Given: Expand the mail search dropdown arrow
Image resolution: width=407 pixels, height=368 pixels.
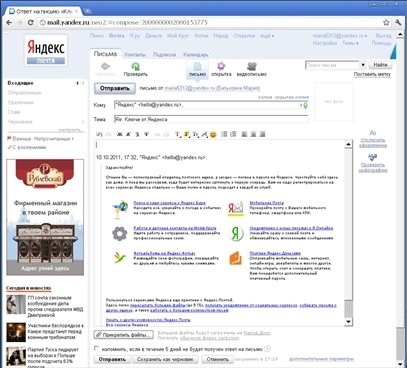Looking at the screenshot, I should pos(363,65).
